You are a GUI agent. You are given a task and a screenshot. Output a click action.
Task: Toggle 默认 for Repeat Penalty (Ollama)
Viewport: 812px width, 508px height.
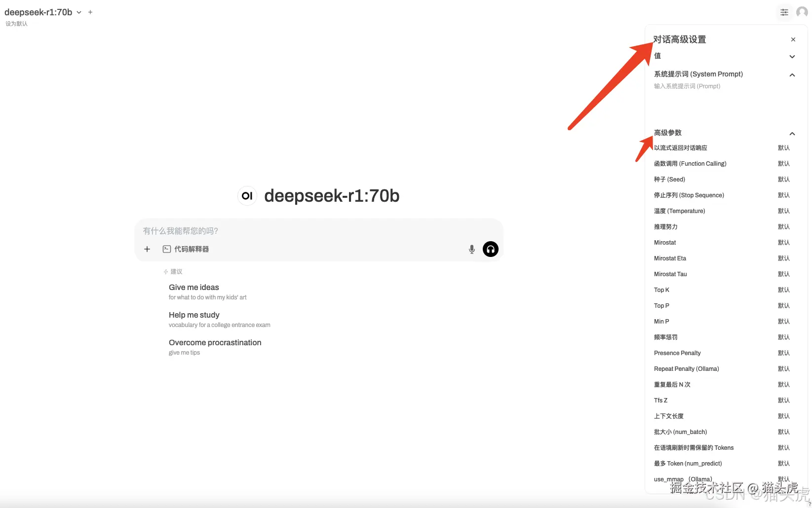pos(784,369)
